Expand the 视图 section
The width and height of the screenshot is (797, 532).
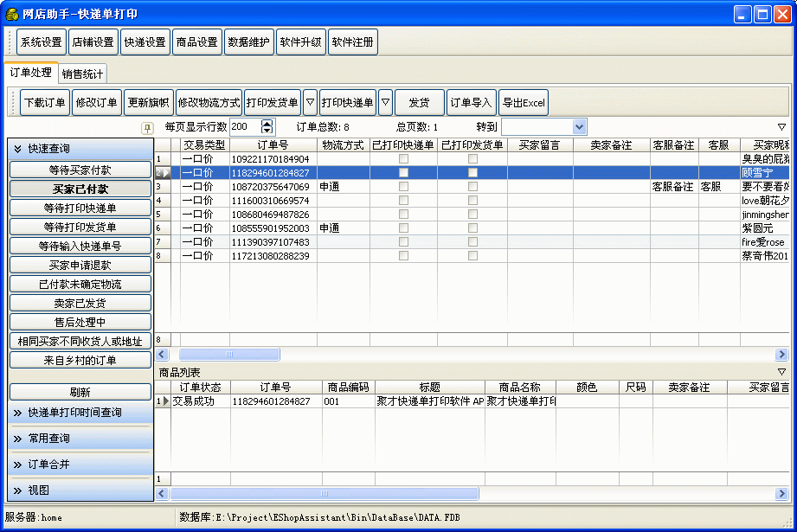(x=80, y=490)
